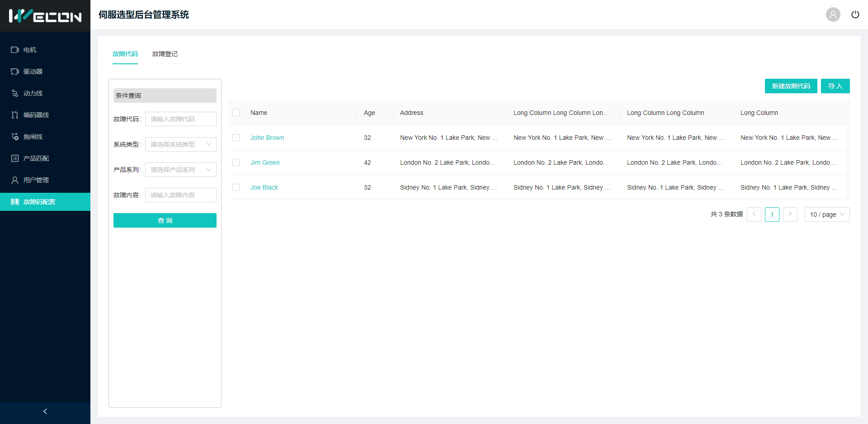Click the power logout icon
Image resolution: width=868 pixels, height=424 pixels.
(855, 14)
